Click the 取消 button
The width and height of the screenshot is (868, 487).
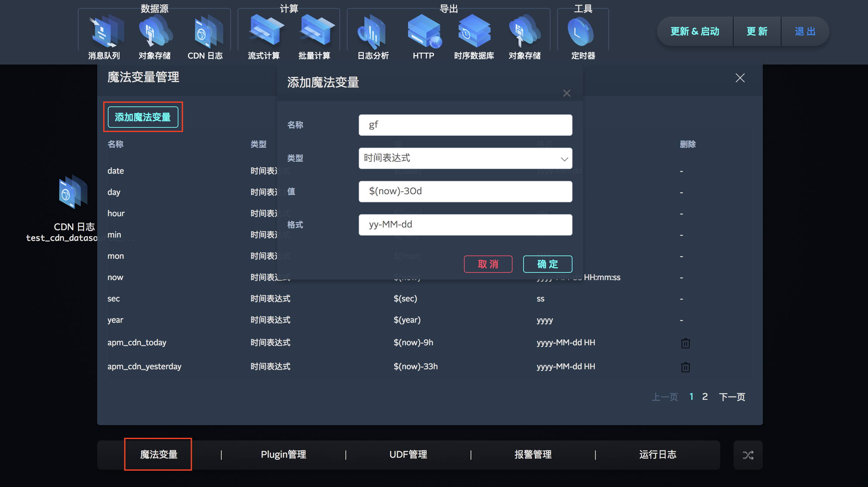click(x=488, y=264)
